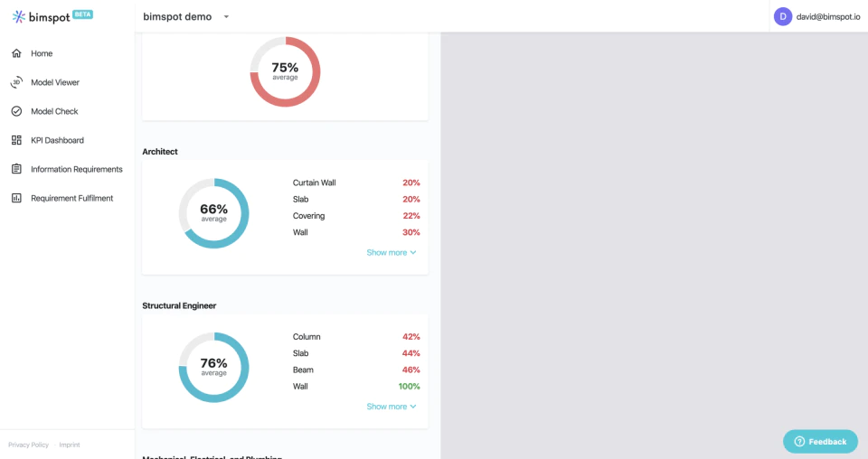Select KPI Dashboard in sidebar

(x=57, y=140)
